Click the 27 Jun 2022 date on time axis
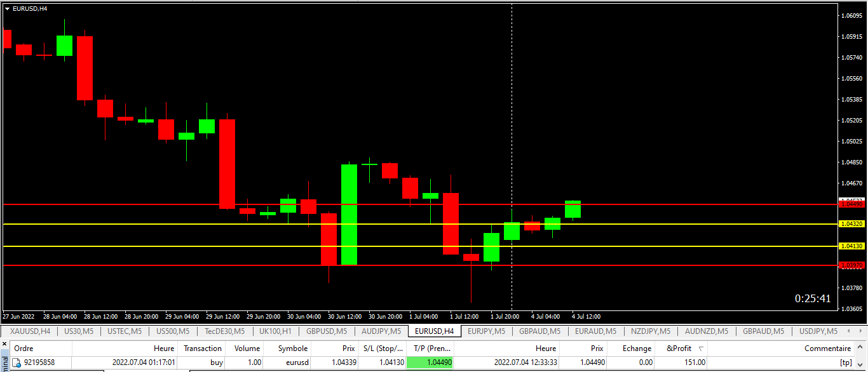This screenshot has height=372, width=868. point(18,316)
